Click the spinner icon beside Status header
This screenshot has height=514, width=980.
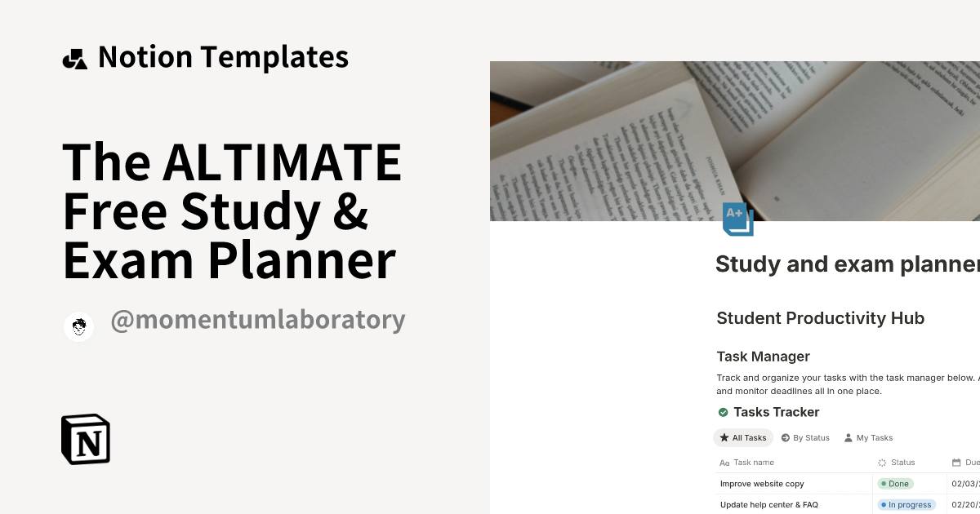tap(881, 463)
